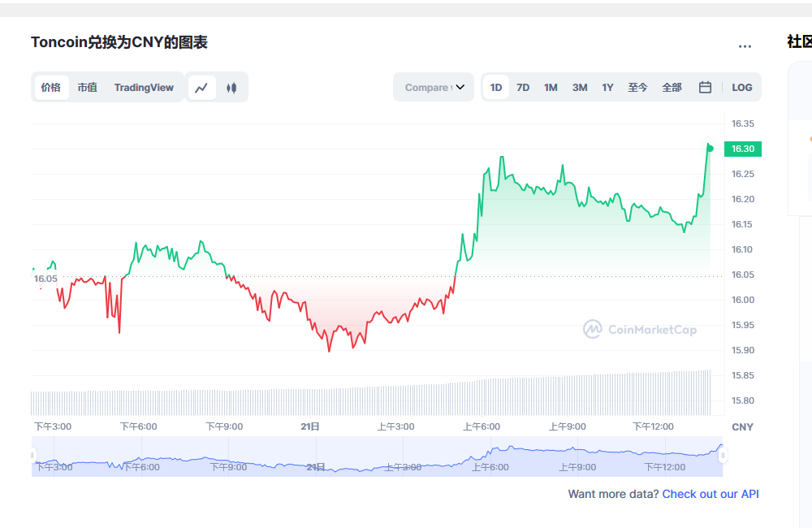Click the 16.05 baseline price label
Screen dimensions: 812x528
click(45, 279)
